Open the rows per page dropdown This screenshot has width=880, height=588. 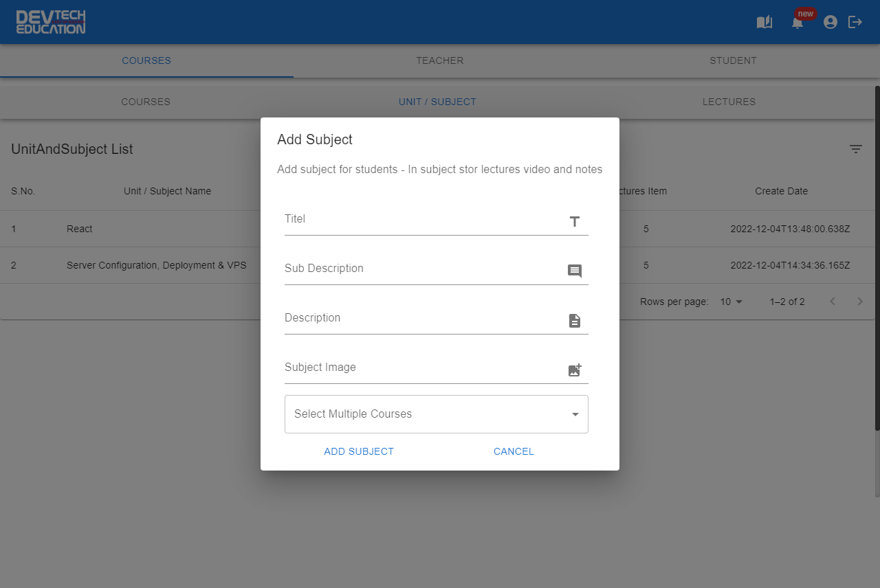point(731,302)
